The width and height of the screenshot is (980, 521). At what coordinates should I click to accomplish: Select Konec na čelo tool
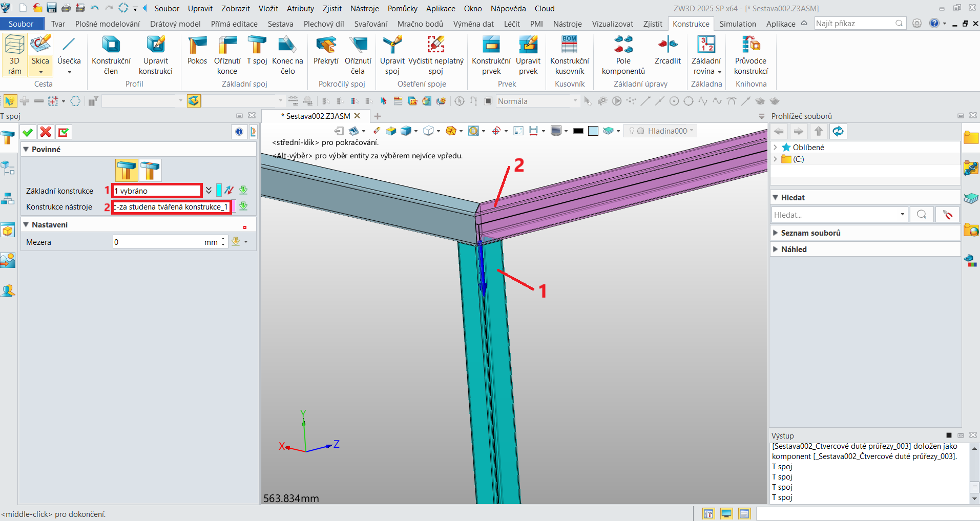(x=287, y=55)
